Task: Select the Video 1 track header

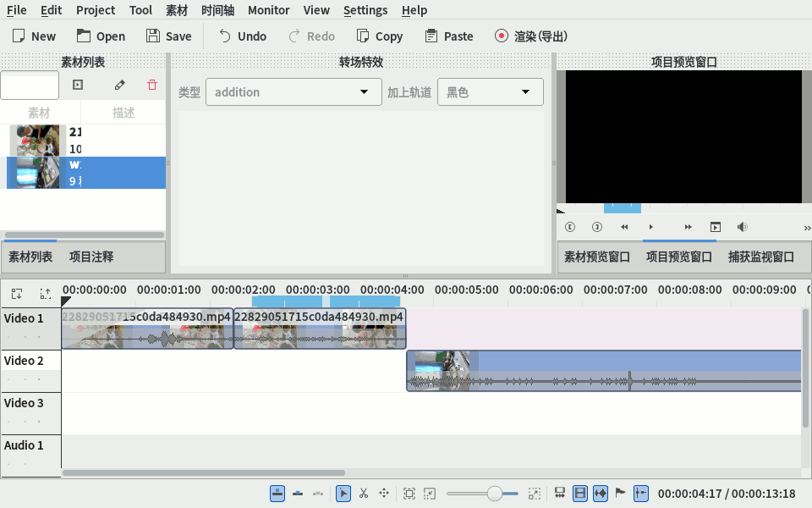Action: coord(30,329)
